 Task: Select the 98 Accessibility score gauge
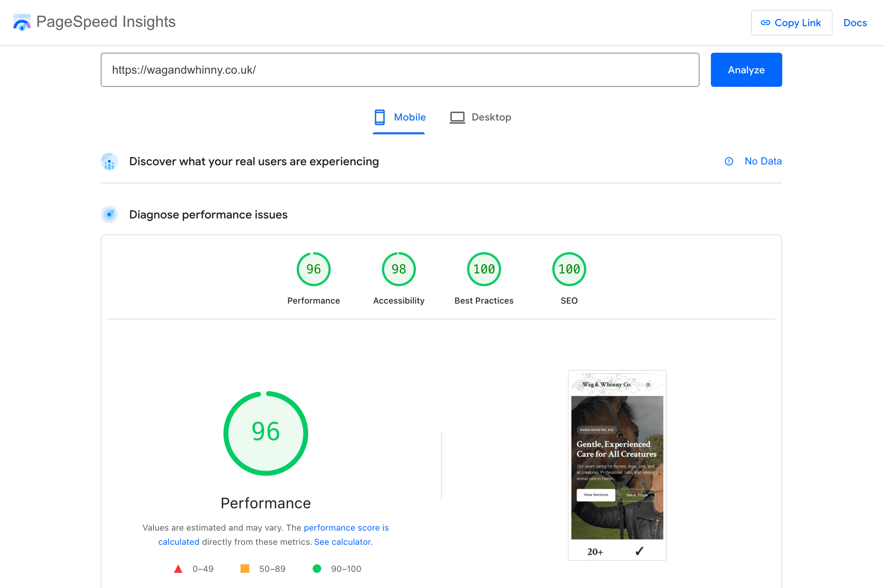pyautogui.click(x=399, y=269)
